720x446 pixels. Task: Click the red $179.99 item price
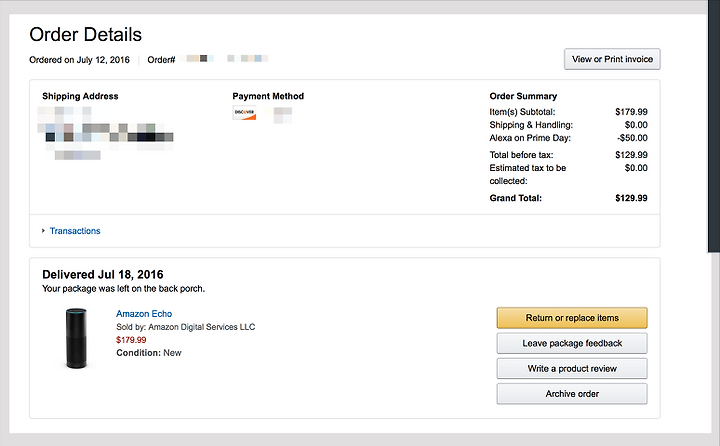[x=131, y=340]
